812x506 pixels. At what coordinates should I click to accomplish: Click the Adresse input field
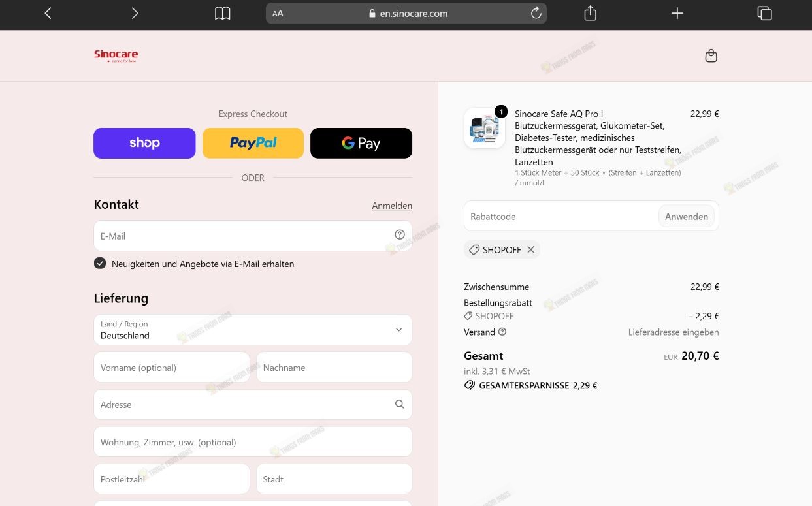[253, 405]
